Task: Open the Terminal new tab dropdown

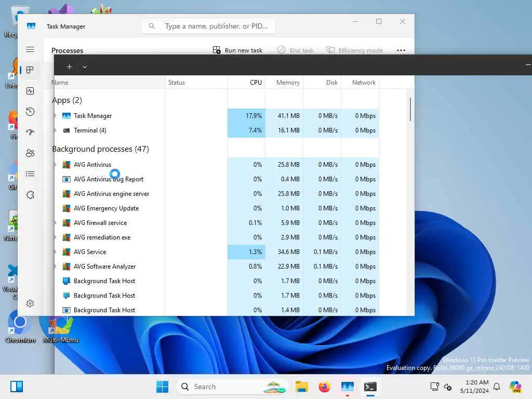Action: click(85, 67)
